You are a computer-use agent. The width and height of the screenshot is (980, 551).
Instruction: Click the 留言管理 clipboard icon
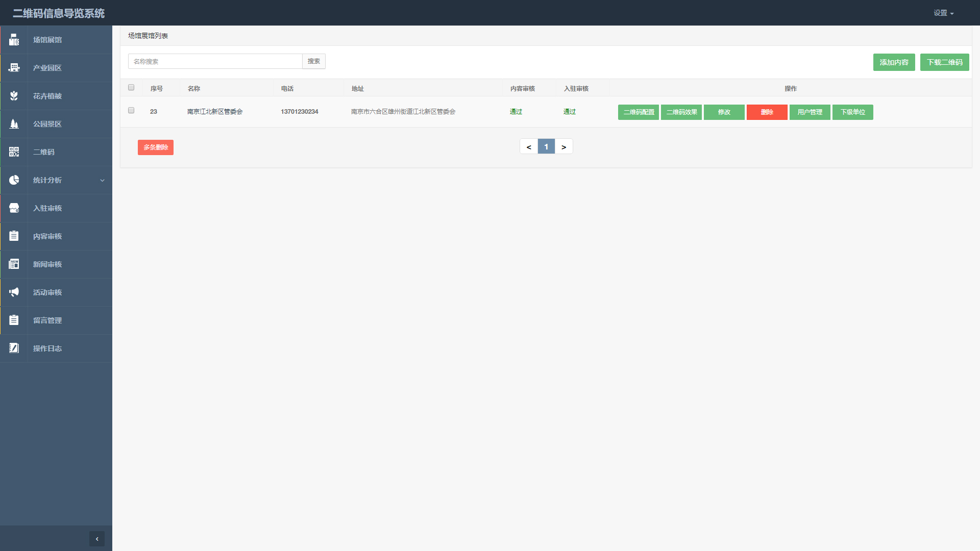14,320
